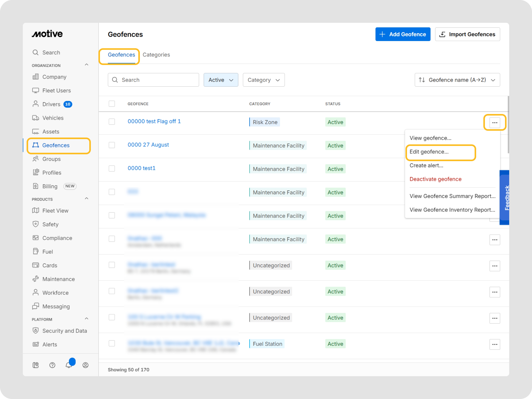Open the Category filter dropdown

[x=264, y=80]
